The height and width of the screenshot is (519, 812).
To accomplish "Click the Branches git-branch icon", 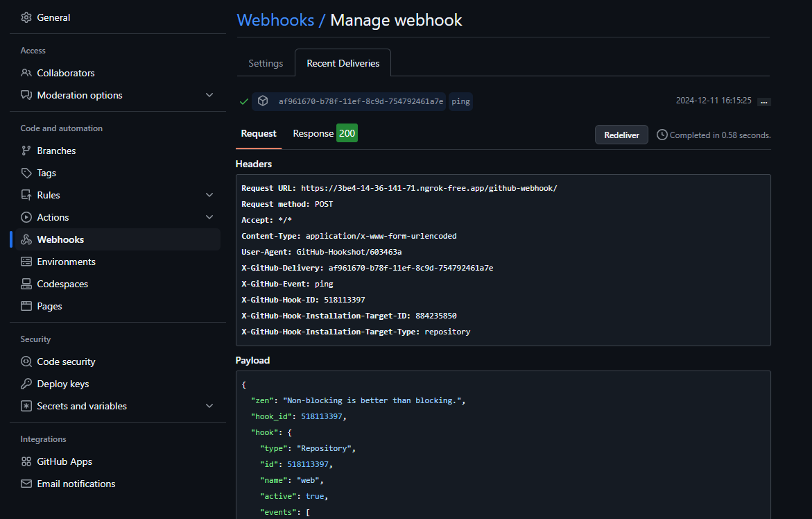I will (x=26, y=151).
